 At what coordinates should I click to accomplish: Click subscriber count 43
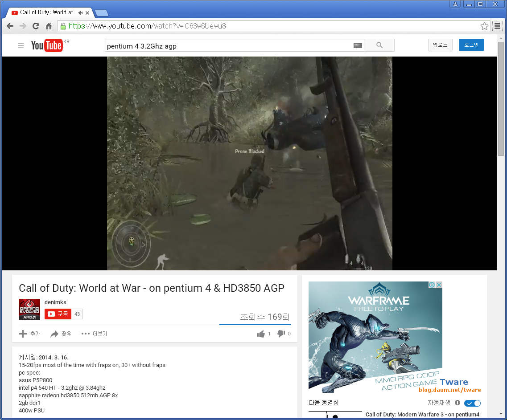[x=77, y=314]
